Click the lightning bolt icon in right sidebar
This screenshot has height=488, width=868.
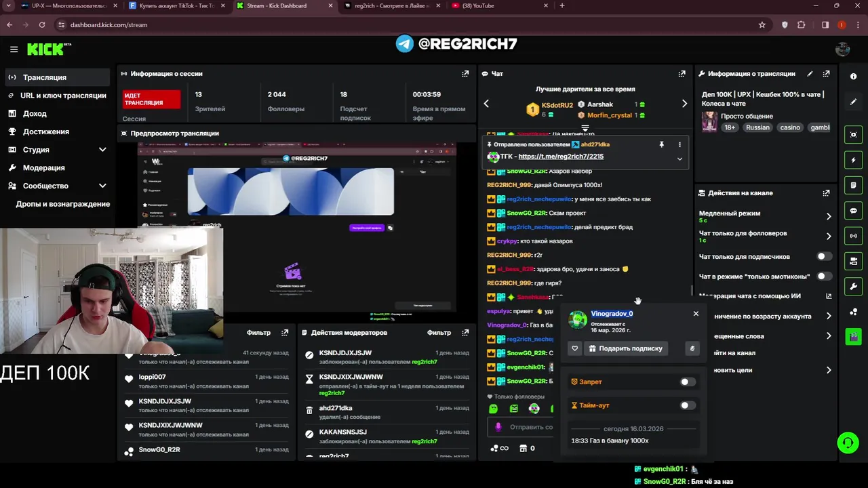pos(854,160)
